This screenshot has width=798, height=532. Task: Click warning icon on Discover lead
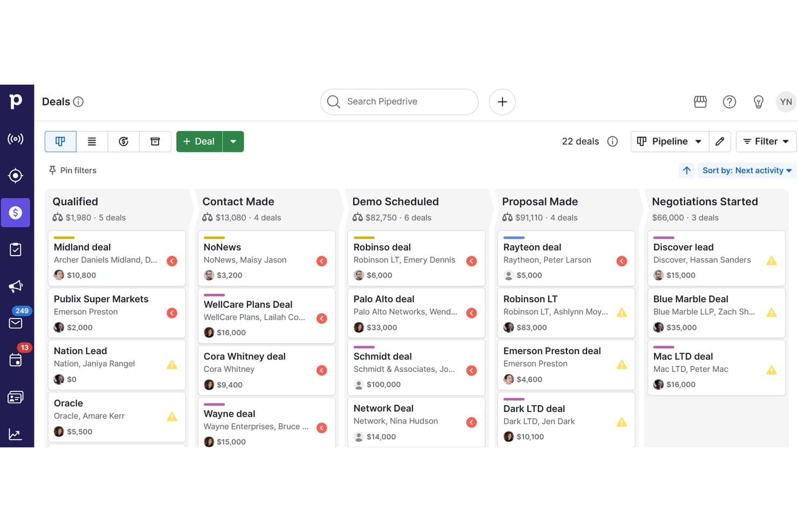click(772, 261)
